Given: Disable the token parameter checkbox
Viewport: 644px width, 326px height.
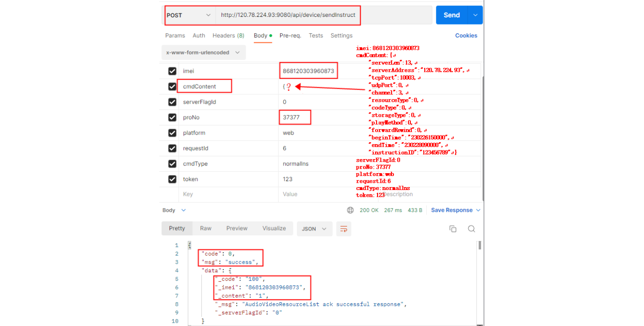Looking at the screenshot, I should click(x=172, y=179).
